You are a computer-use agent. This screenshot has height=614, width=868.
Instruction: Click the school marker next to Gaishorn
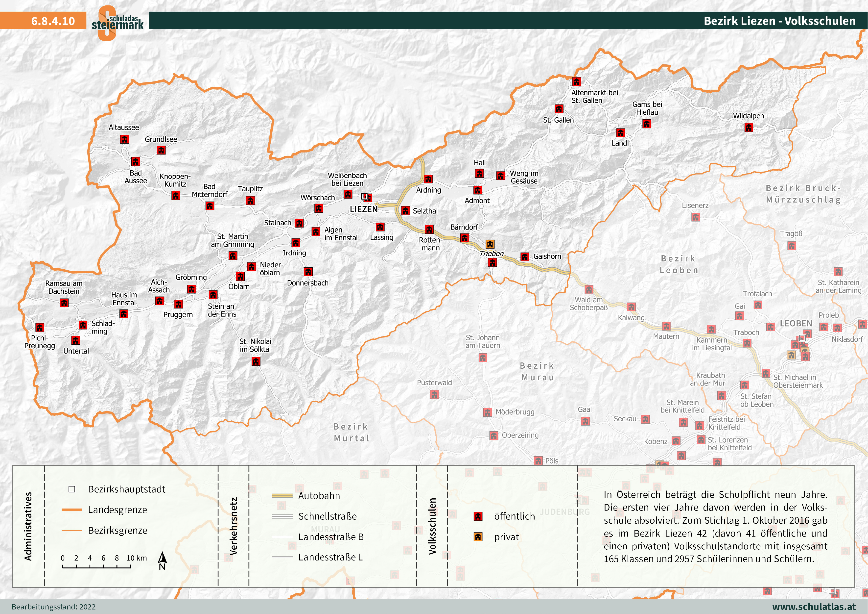[525, 257]
